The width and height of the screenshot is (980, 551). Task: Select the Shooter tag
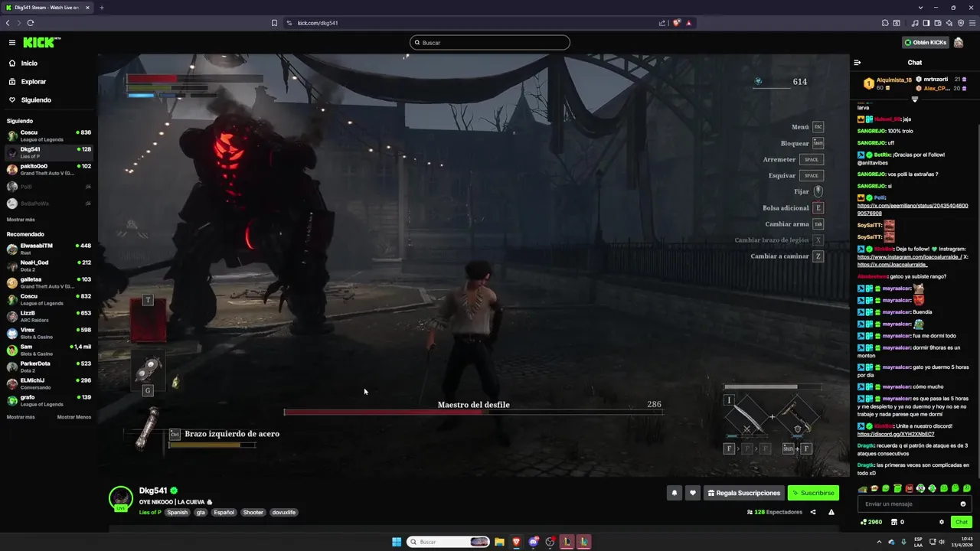click(253, 513)
